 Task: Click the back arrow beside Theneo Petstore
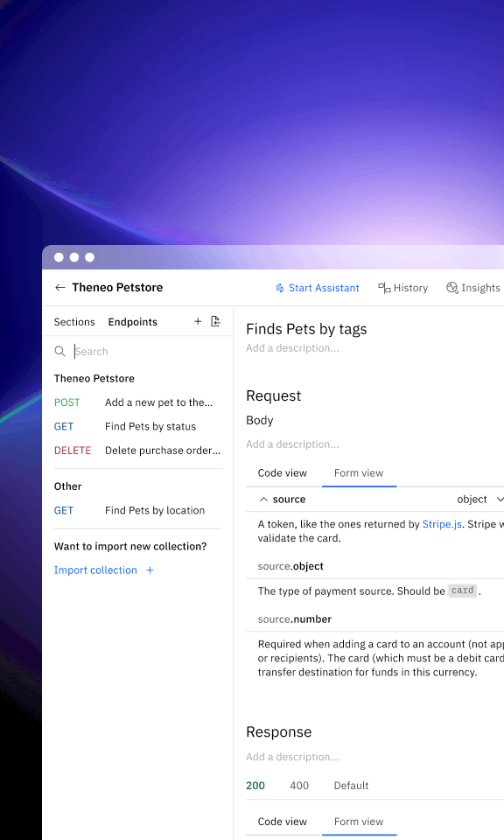click(x=60, y=288)
